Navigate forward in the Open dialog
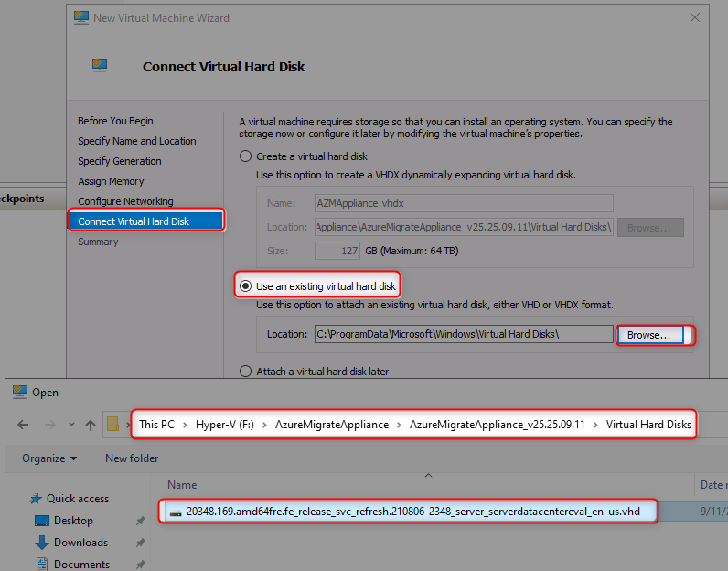This screenshot has width=728, height=571. (x=49, y=425)
